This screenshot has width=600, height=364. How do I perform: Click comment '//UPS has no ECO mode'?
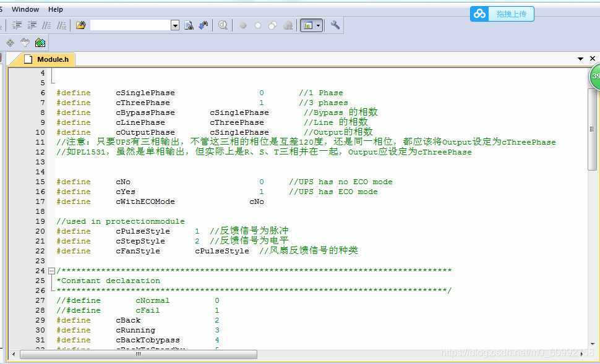pyautogui.click(x=341, y=182)
